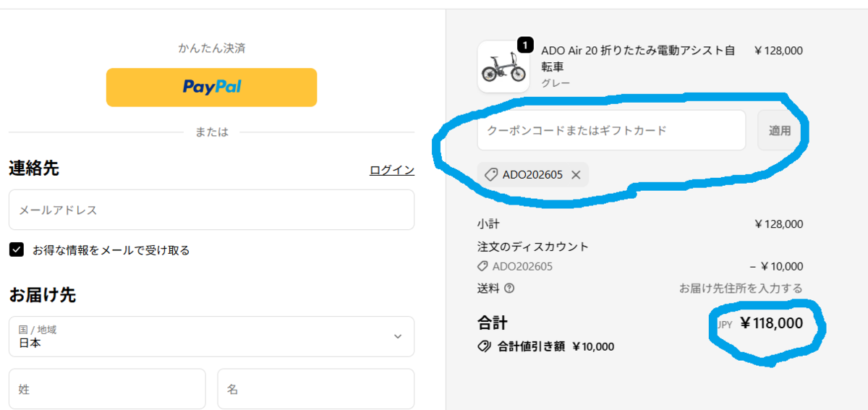The height and width of the screenshot is (410, 868).
Task: Open the 送料 help question-mark icon
Action: coord(509,289)
